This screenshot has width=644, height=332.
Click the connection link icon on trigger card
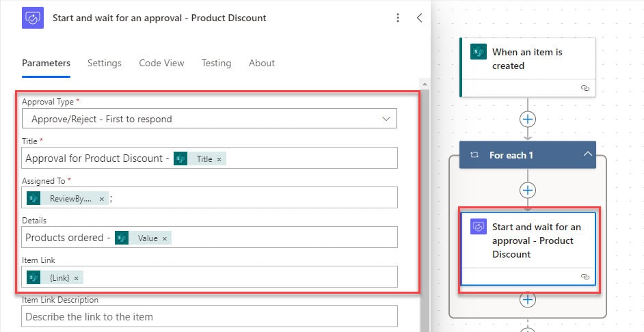point(585,88)
